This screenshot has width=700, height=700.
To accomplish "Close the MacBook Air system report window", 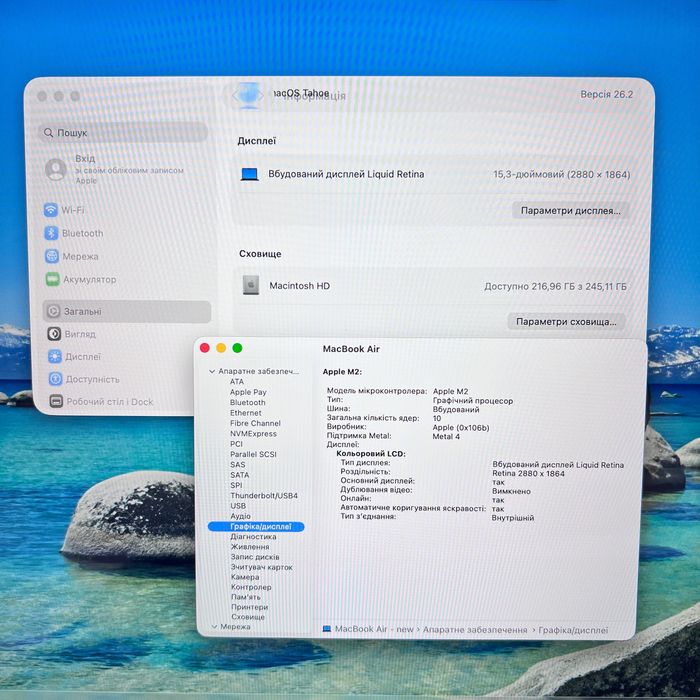I will [205, 348].
